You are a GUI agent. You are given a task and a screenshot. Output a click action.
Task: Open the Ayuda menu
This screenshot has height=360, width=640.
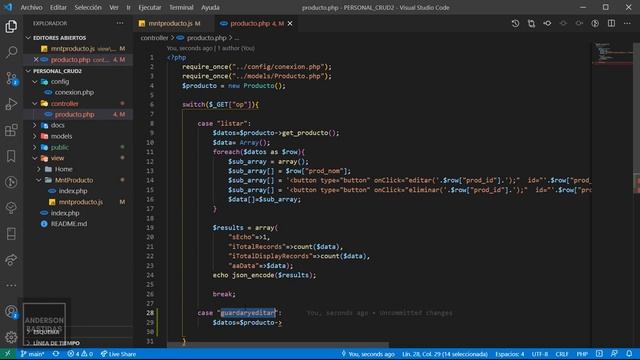click(210, 7)
